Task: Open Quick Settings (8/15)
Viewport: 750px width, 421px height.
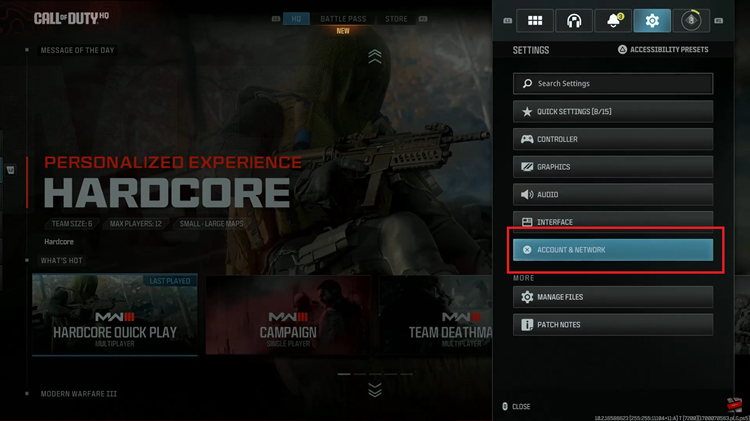Action: [613, 111]
